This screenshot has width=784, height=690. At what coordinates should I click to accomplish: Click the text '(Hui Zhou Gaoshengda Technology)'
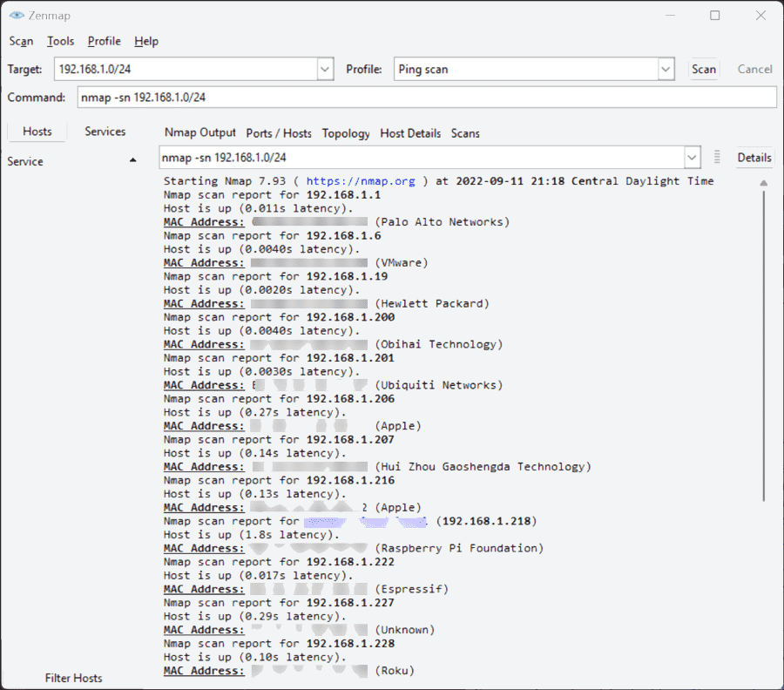tap(483, 467)
